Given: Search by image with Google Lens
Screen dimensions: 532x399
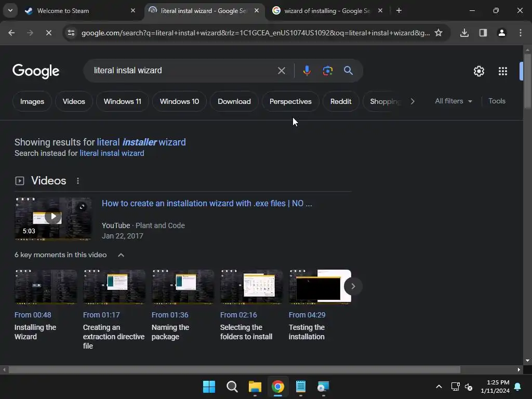Looking at the screenshot, I should point(327,71).
